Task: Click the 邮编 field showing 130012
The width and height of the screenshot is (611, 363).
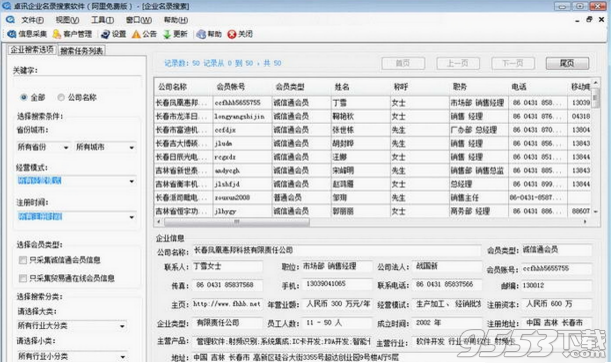Action: coord(556,286)
